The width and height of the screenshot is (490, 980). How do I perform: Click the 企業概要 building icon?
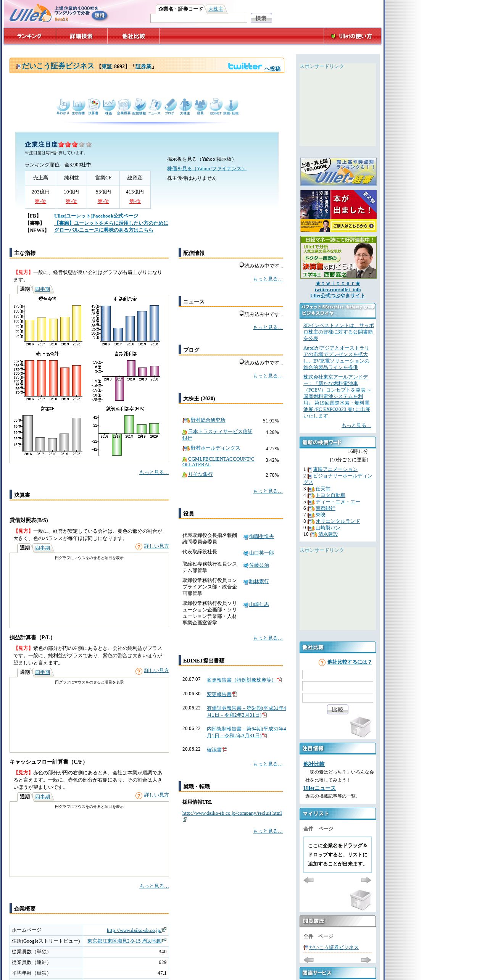(124, 106)
